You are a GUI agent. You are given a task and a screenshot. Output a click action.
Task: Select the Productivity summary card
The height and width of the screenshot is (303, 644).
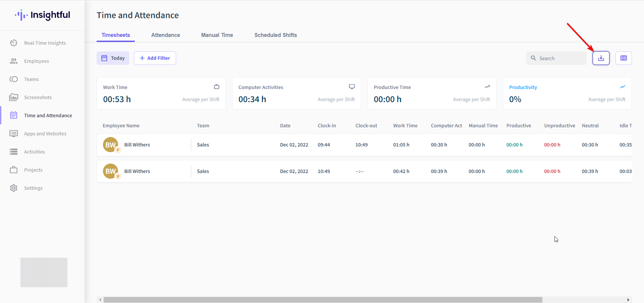pos(567,93)
